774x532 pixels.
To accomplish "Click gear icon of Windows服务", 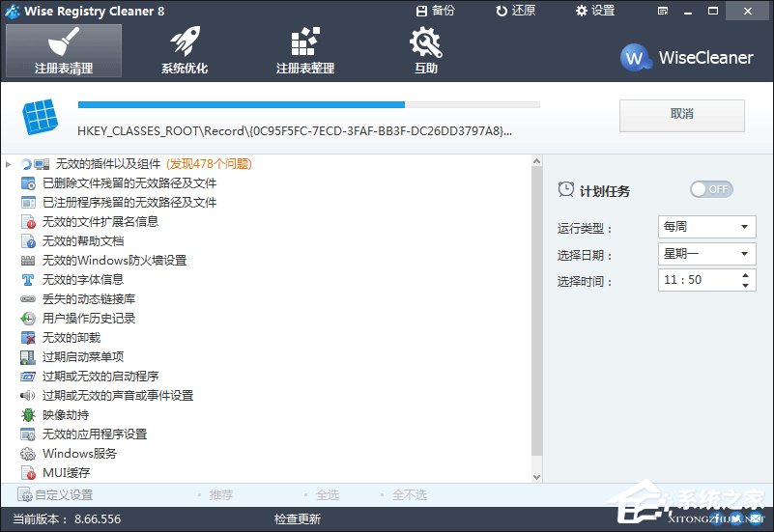I will point(28,454).
